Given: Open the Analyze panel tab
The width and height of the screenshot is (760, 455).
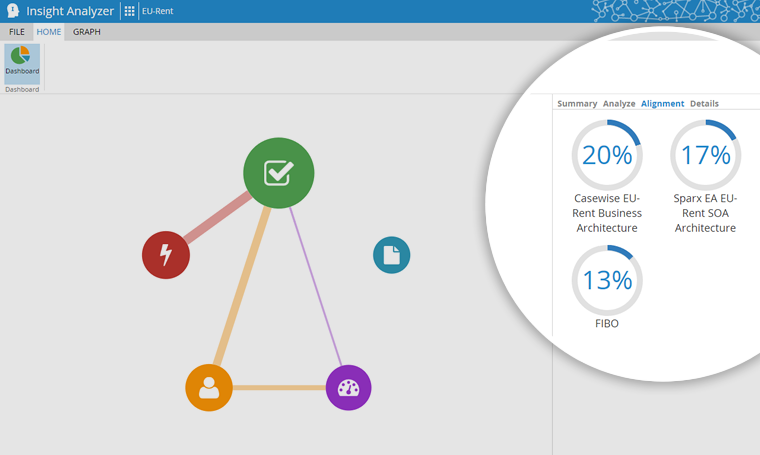Looking at the screenshot, I should [619, 104].
